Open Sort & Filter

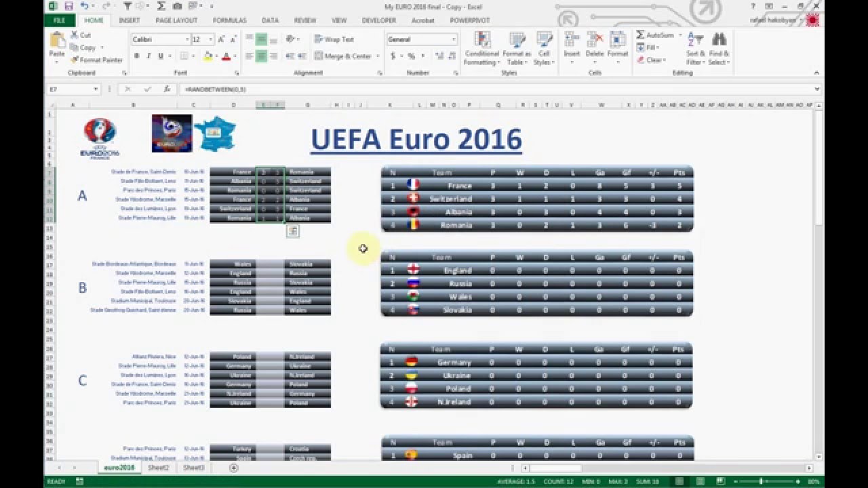tap(696, 49)
